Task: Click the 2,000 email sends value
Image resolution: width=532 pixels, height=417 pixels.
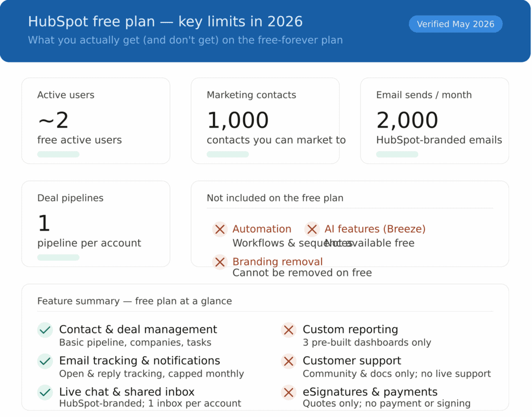Action: coord(407,120)
